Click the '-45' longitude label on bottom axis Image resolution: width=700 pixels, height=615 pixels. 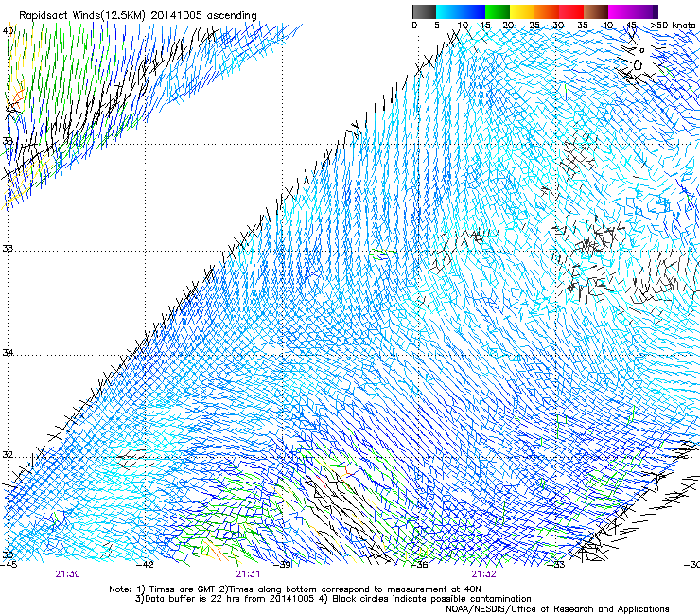pos(9,565)
